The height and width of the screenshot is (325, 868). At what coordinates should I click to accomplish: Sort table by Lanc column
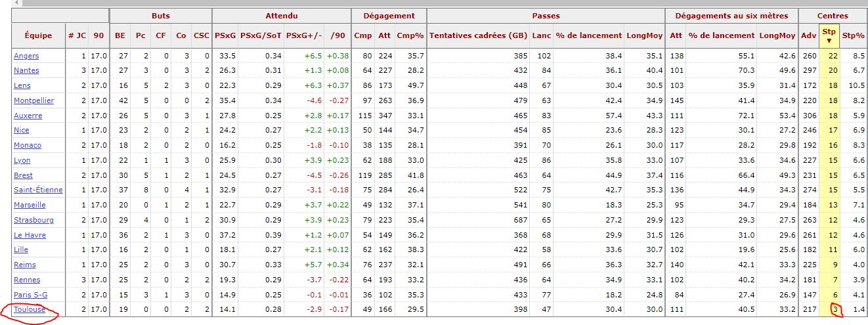pyautogui.click(x=542, y=35)
